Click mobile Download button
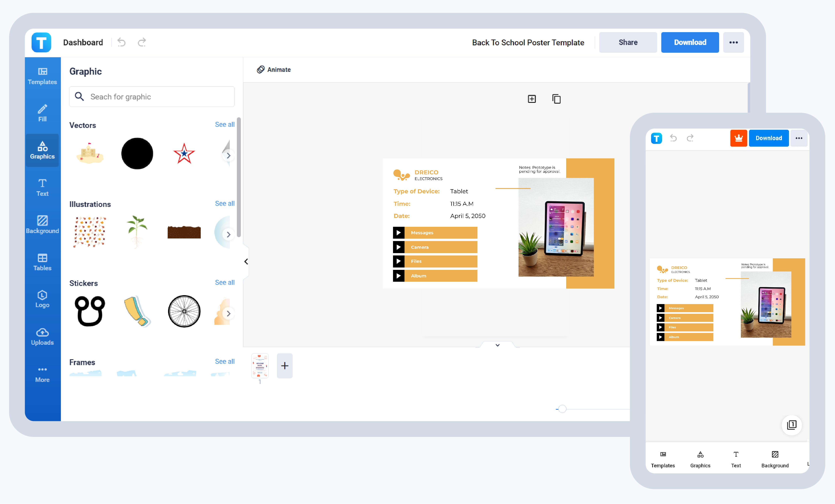 (x=769, y=138)
